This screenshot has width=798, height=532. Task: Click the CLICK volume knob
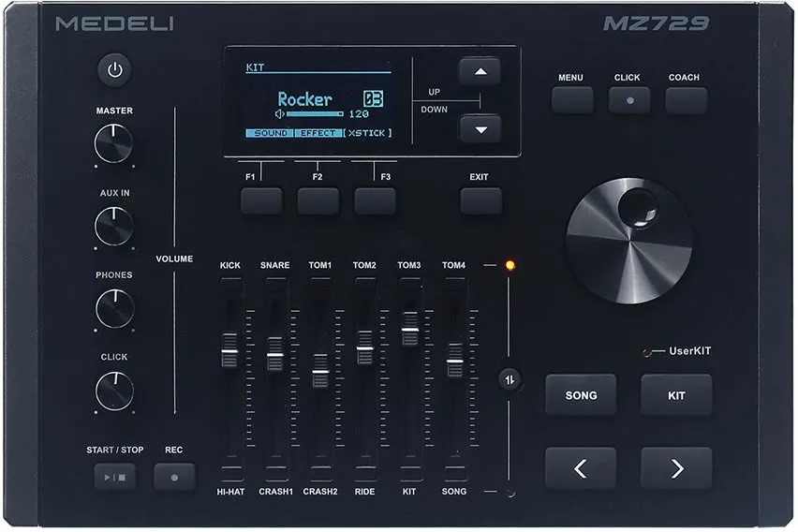(115, 391)
